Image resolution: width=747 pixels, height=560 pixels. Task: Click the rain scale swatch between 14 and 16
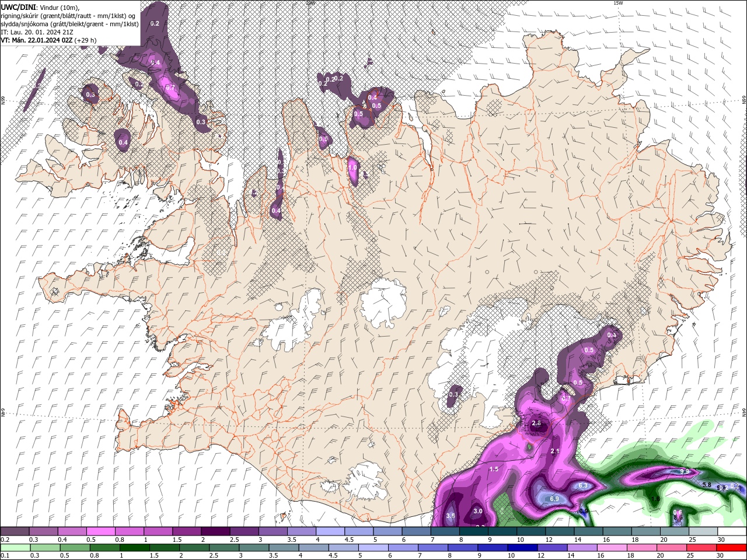[582, 548]
